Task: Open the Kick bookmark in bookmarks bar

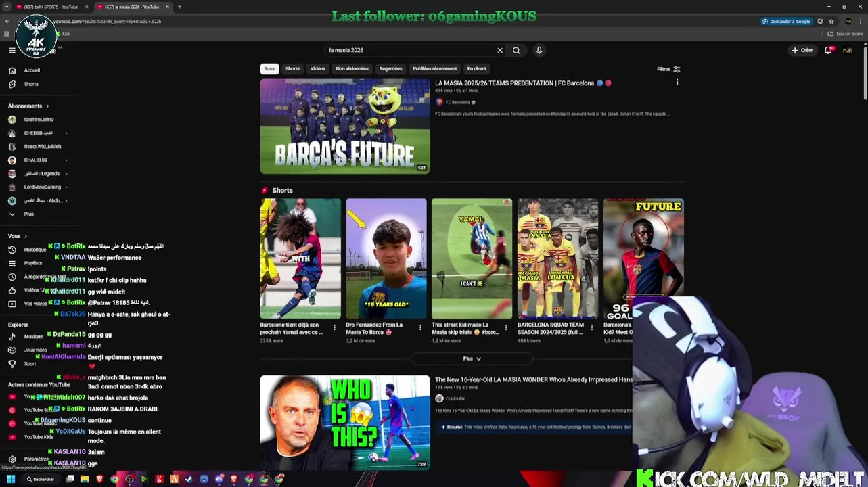Action: tap(63, 34)
